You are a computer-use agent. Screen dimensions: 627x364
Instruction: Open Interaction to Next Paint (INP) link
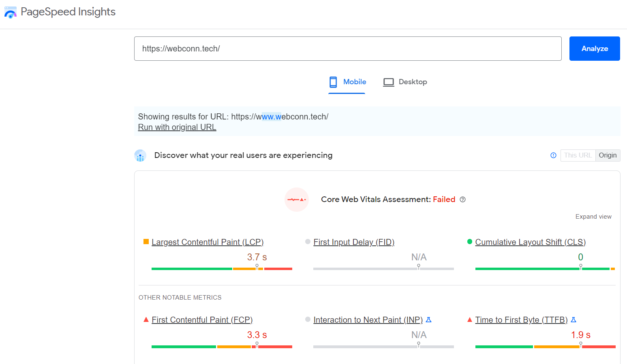(368, 320)
